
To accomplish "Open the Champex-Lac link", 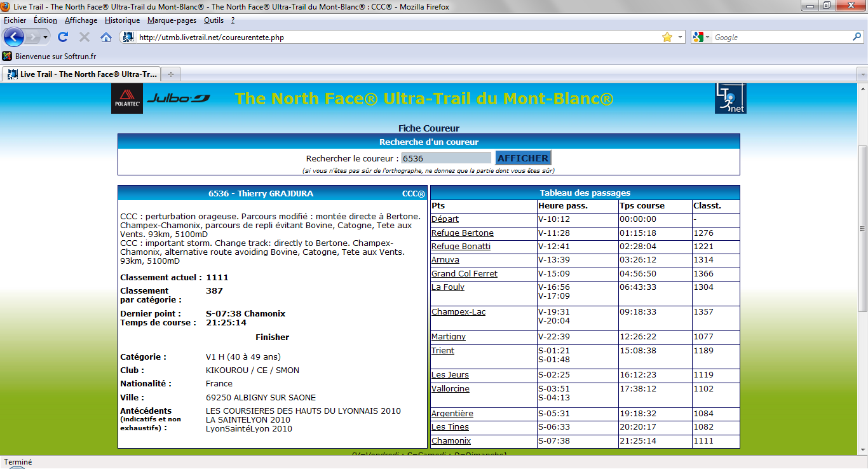I will pos(458,312).
